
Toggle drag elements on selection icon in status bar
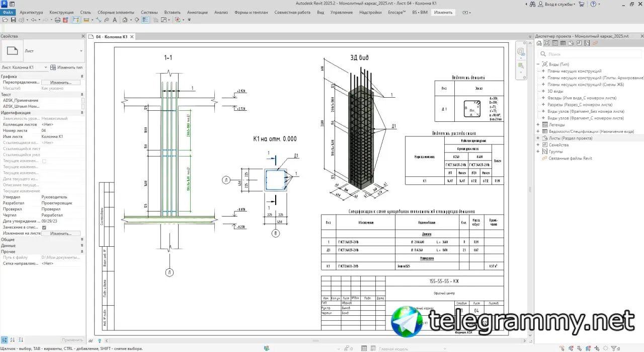coord(597,348)
